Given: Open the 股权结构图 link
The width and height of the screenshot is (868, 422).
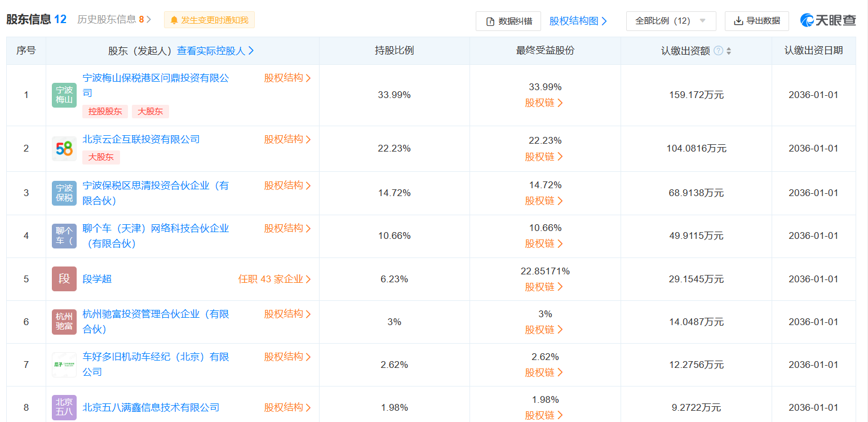Looking at the screenshot, I should (x=578, y=21).
